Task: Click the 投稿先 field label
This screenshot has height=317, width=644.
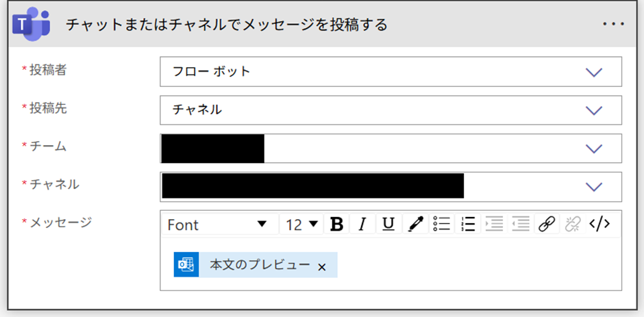Action: 48,108
